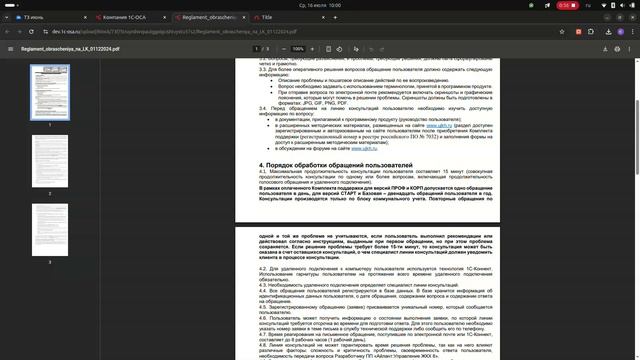640x360 pixels.
Task: Click heading 4. Порядок обработки обращений пользователей
Action: 336,165
